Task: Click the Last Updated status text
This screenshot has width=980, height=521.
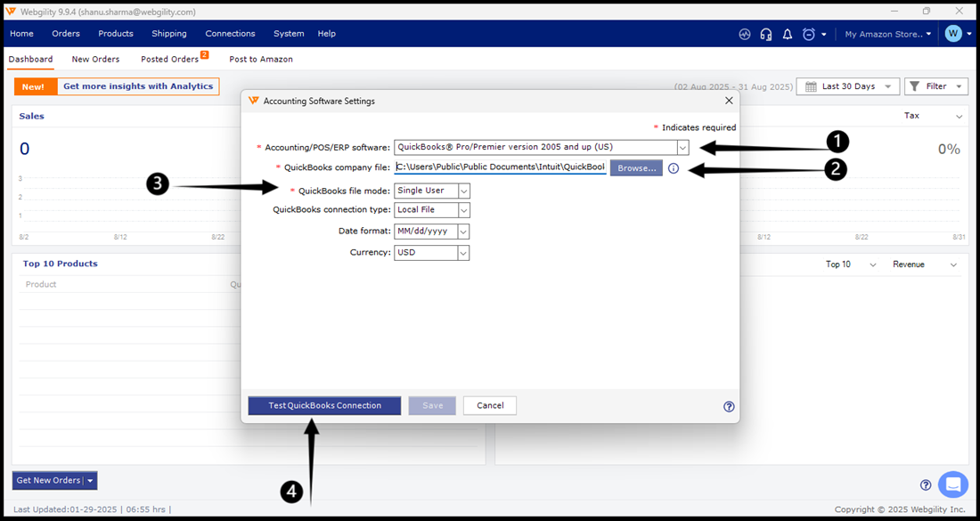Action: pos(92,509)
